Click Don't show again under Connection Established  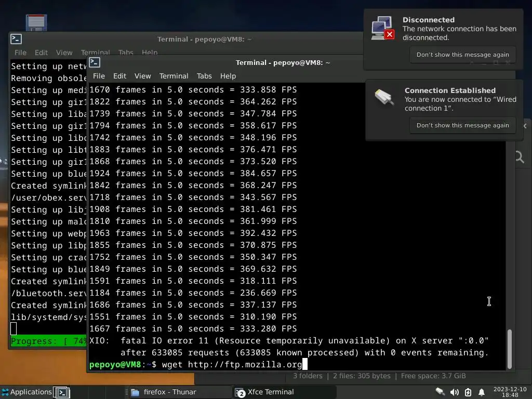coord(462,125)
